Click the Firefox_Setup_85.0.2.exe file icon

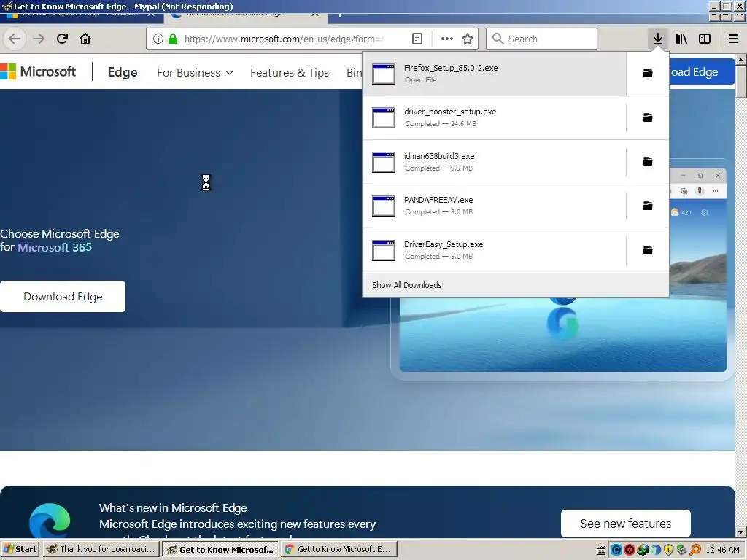coord(384,74)
